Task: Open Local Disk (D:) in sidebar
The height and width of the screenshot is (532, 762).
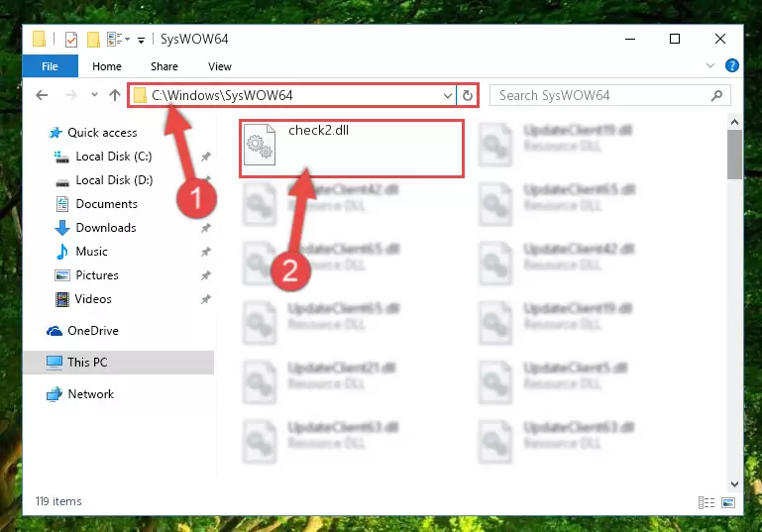Action: 114,180
